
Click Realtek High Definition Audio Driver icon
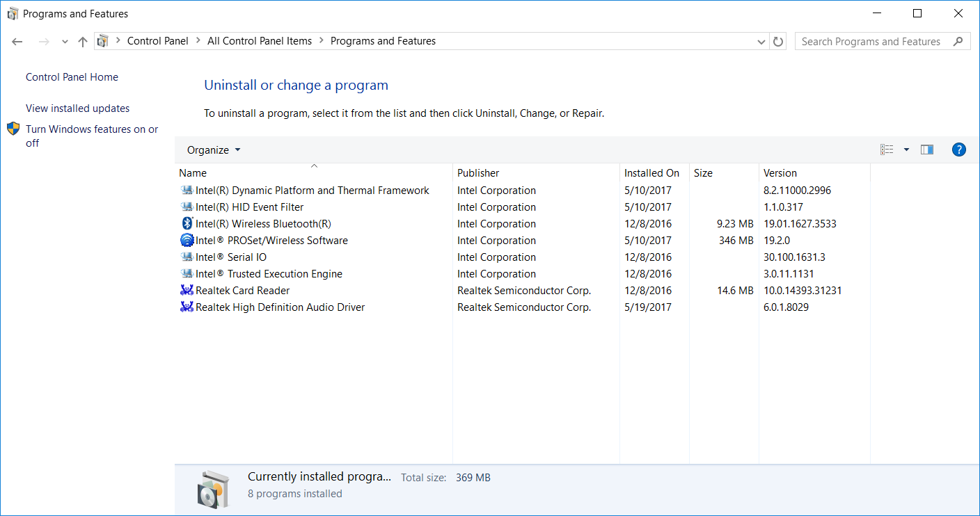[x=187, y=307]
